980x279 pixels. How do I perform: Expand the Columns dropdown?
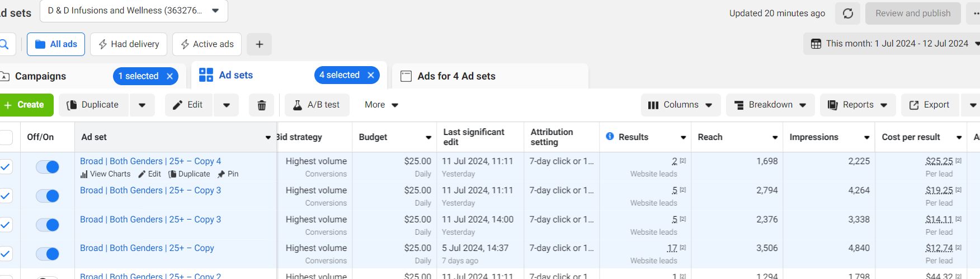(680, 105)
